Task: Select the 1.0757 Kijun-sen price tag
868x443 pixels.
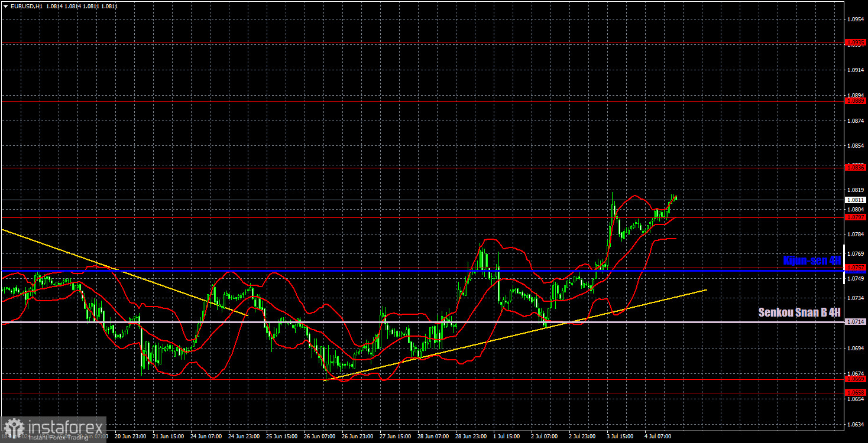Action: [856, 268]
